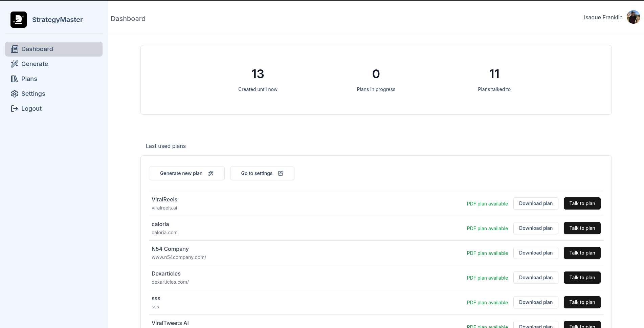This screenshot has height=328, width=644.
Task: Open Isaque Franklin's profile avatar
Action: pyautogui.click(x=633, y=17)
